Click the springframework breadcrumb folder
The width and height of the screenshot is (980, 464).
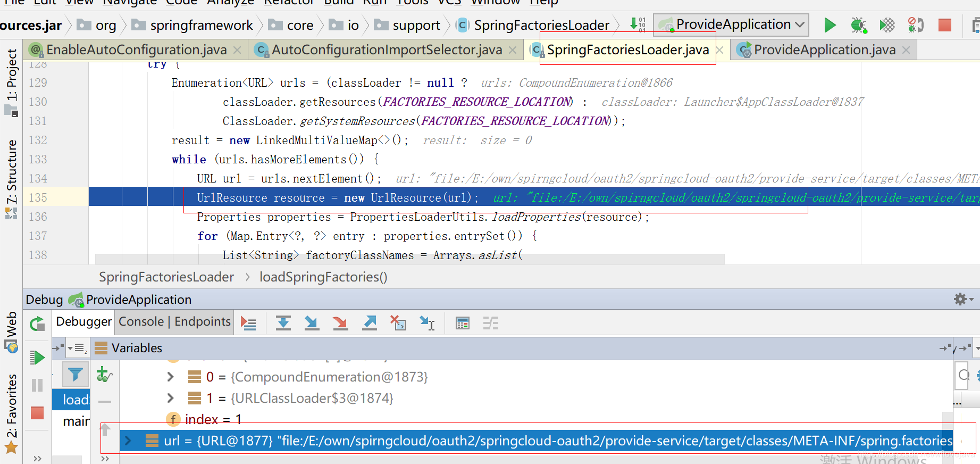click(x=192, y=25)
